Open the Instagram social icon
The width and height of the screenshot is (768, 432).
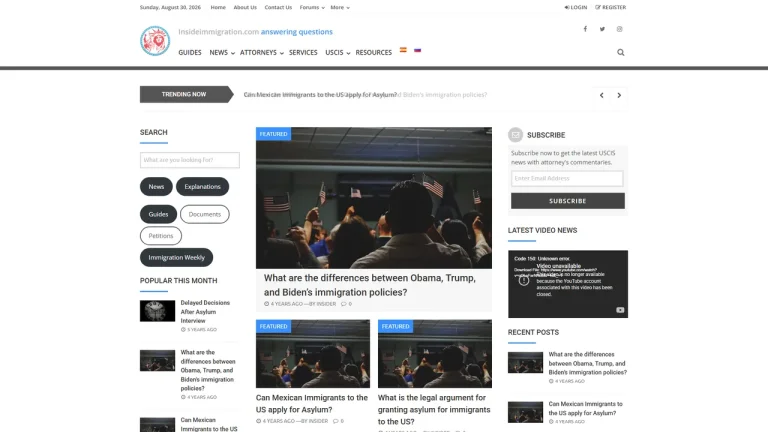click(x=619, y=29)
